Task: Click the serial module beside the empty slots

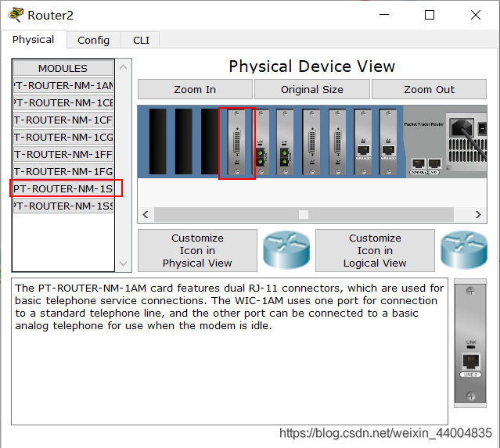Action: click(236, 142)
